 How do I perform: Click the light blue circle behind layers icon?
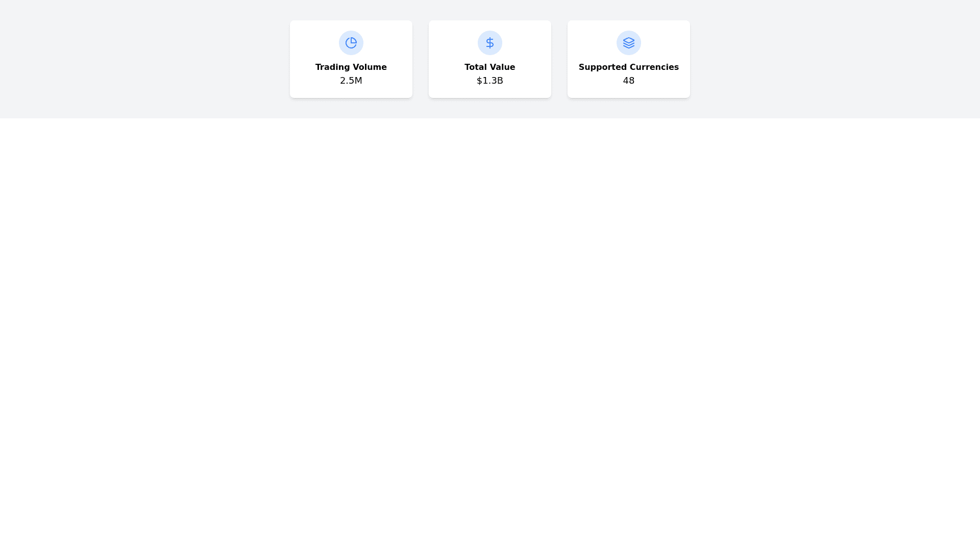628,43
